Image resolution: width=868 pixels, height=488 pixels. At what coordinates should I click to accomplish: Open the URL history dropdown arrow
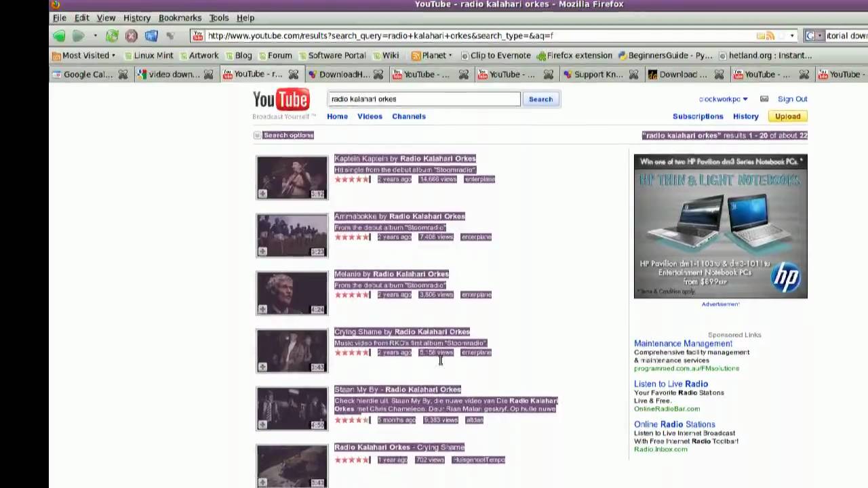click(792, 36)
